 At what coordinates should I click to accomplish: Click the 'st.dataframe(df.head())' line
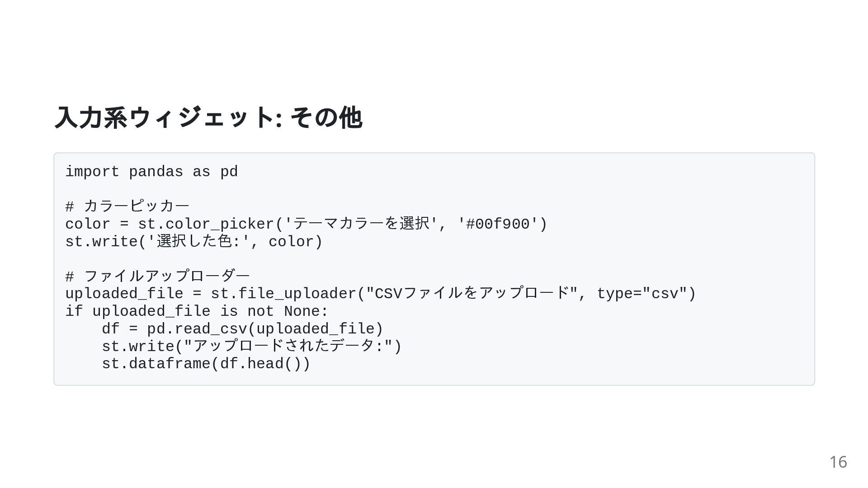pyautogui.click(x=206, y=364)
